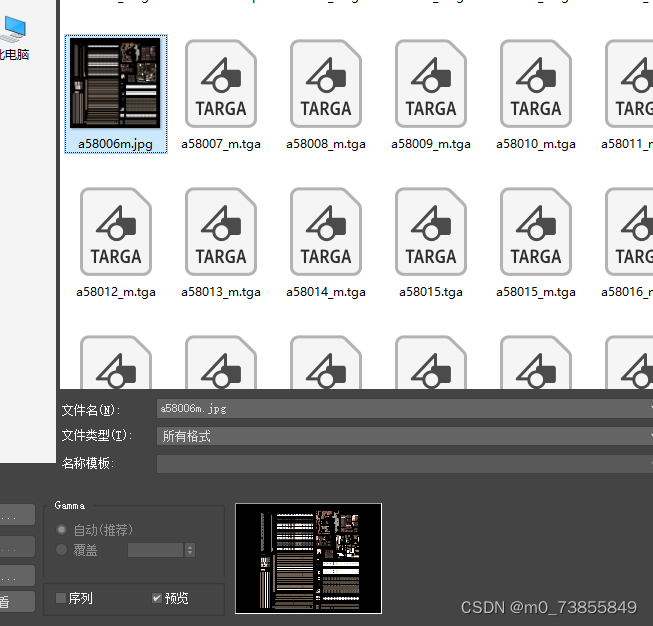
Task: Click the a58013_m.tga file name label
Action: tap(221, 292)
